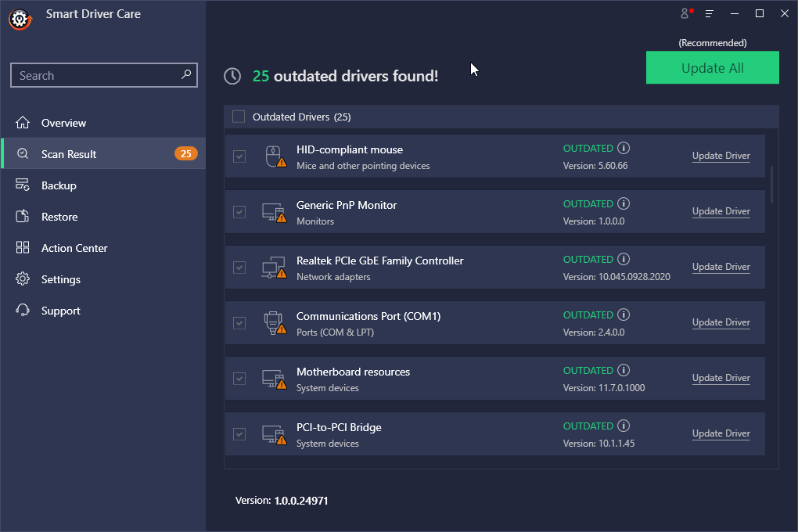This screenshot has height=532, width=798.
Task: Open the Action Center page
Action: tap(74, 248)
